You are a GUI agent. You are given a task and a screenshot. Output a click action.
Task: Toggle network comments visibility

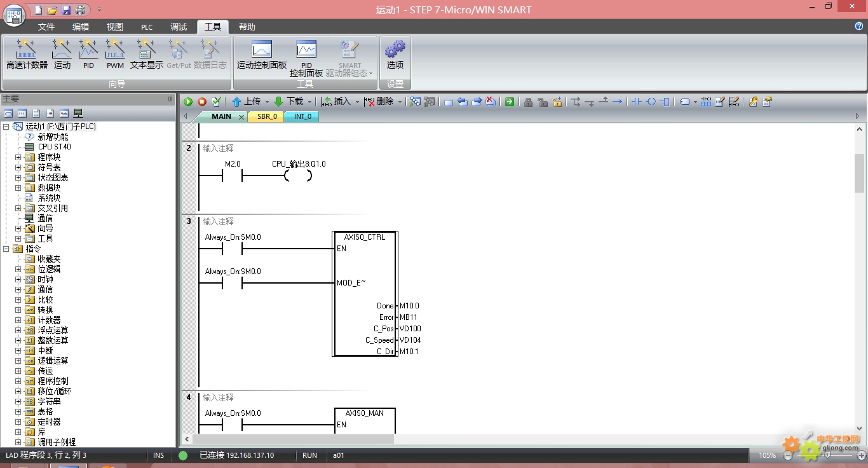[x=733, y=102]
